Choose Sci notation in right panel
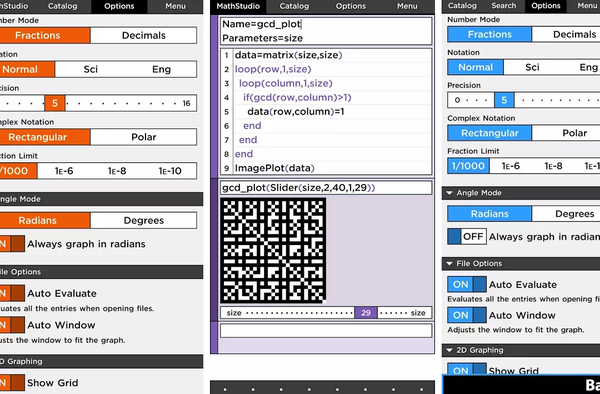 click(x=532, y=67)
